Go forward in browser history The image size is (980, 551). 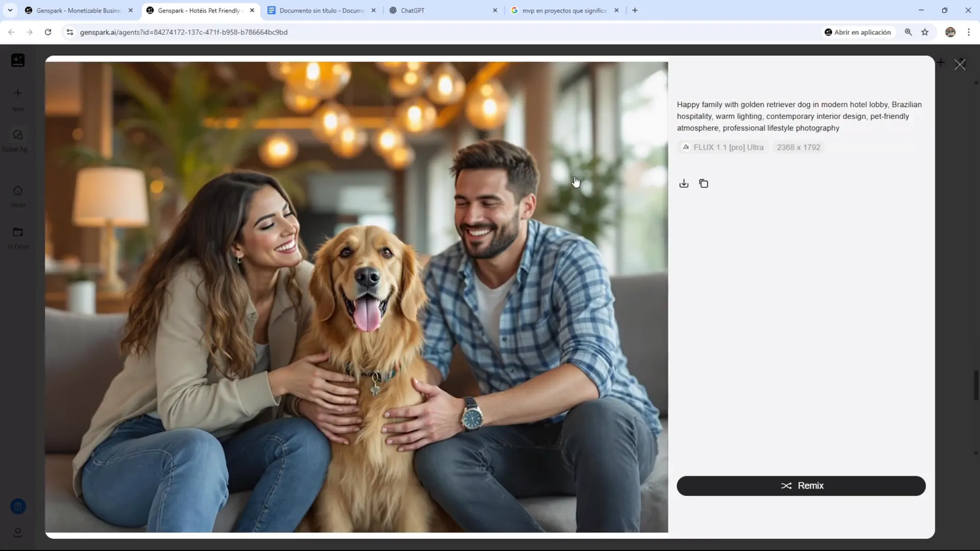[29, 32]
